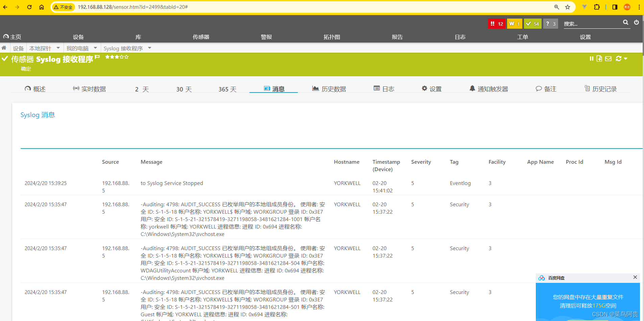Show the 54 green OK sensors
The width and height of the screenshot is (644, 321).
point(533,24)
